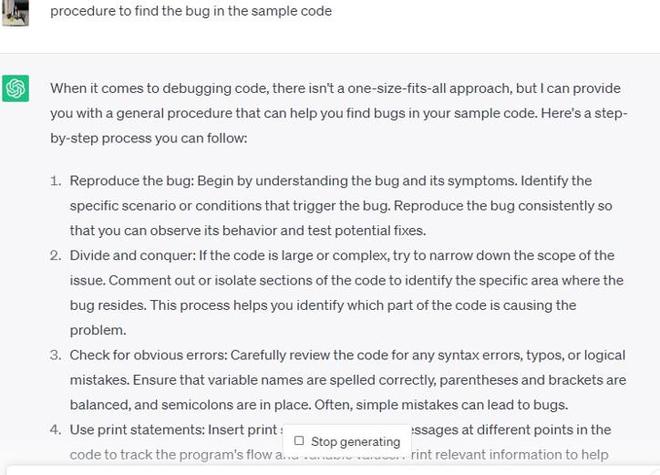Click the "Reproduce the bug:" step heading
This screenshot has height=475, width=660.
point(131,181)
